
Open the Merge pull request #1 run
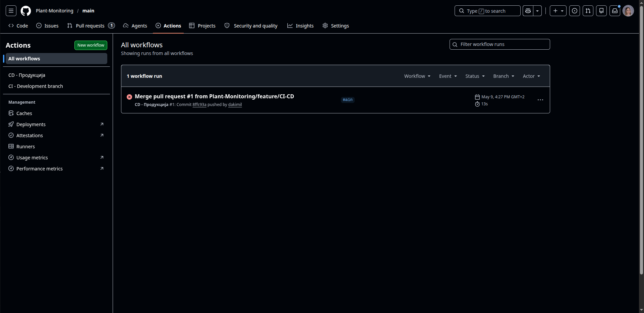pyautogui.click(x=214, y=96)
